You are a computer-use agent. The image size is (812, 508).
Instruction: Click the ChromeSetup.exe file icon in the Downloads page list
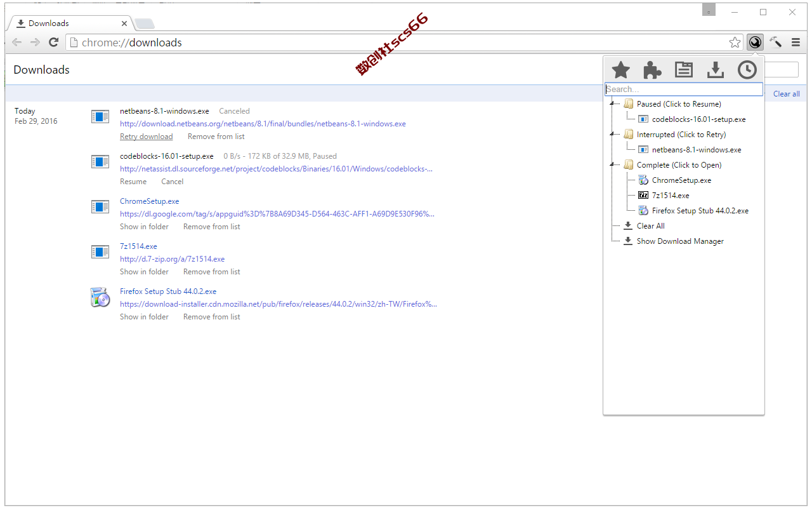pos(100,207)
